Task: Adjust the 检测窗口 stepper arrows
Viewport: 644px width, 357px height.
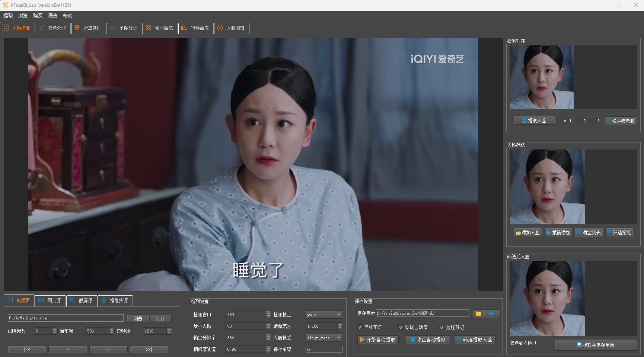Action: [x=268, y=315]
